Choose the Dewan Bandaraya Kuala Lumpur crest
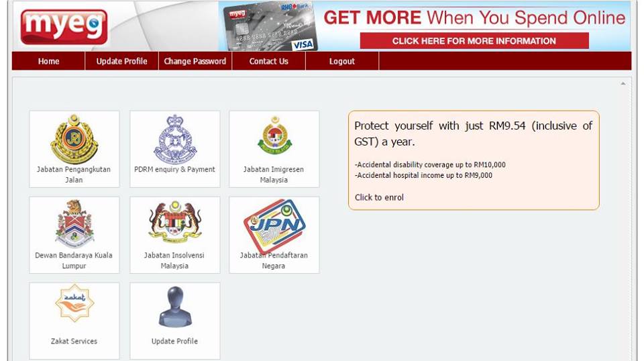This screenshot has height=361, width=644. pos(74,223)
